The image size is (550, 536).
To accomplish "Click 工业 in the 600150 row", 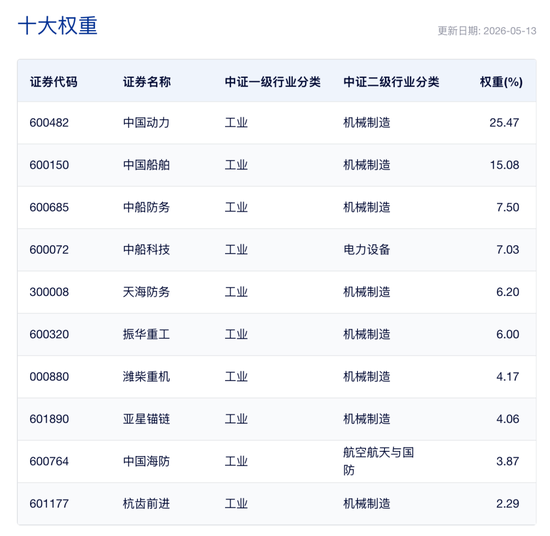I will [236, 165].
